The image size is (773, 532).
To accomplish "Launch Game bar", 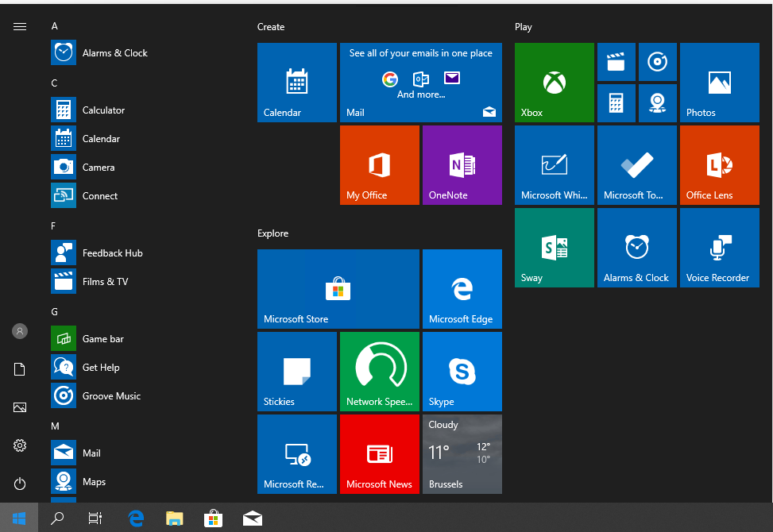I will pyautogui.click(x=143, y=338).
